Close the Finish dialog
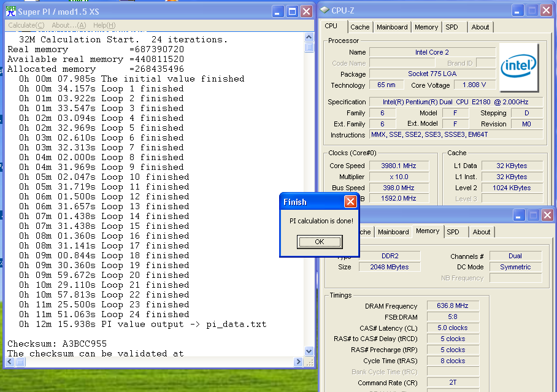Screen dimensions: 557x392 [350, 201]
